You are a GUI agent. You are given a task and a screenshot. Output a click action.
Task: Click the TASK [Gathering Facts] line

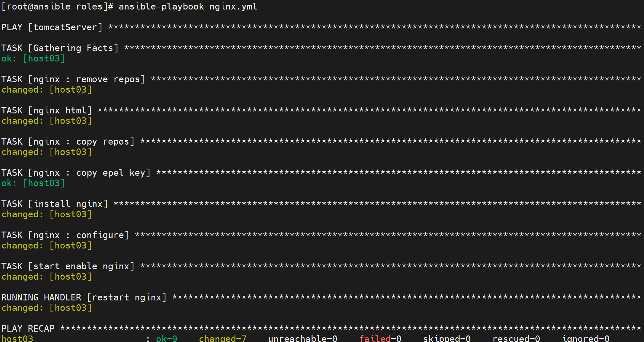coord(60,48)
